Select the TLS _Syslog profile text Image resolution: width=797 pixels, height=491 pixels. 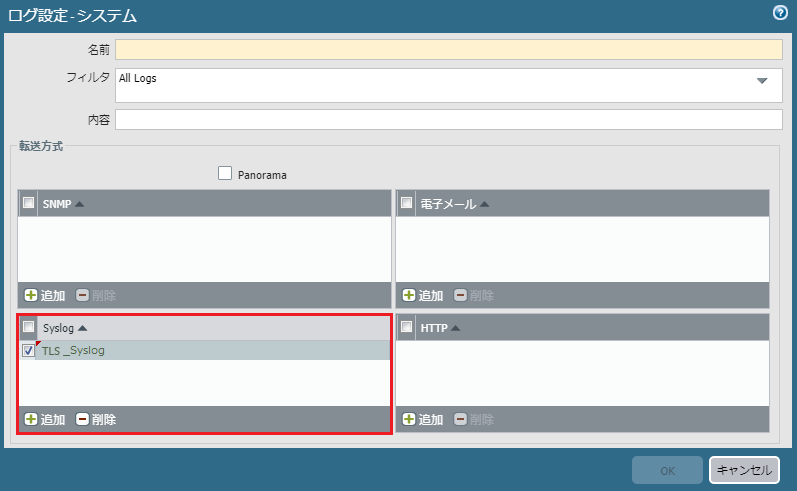(x=73, y=350)
